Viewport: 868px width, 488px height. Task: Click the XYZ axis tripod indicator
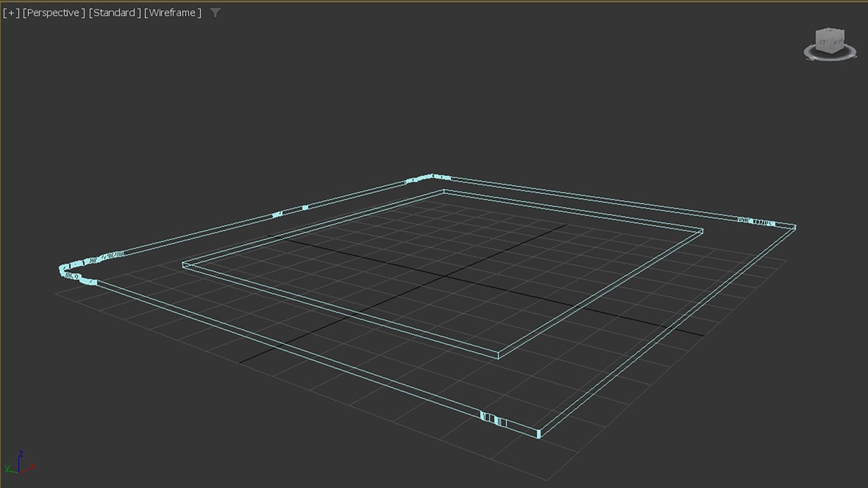coord(19,463)
